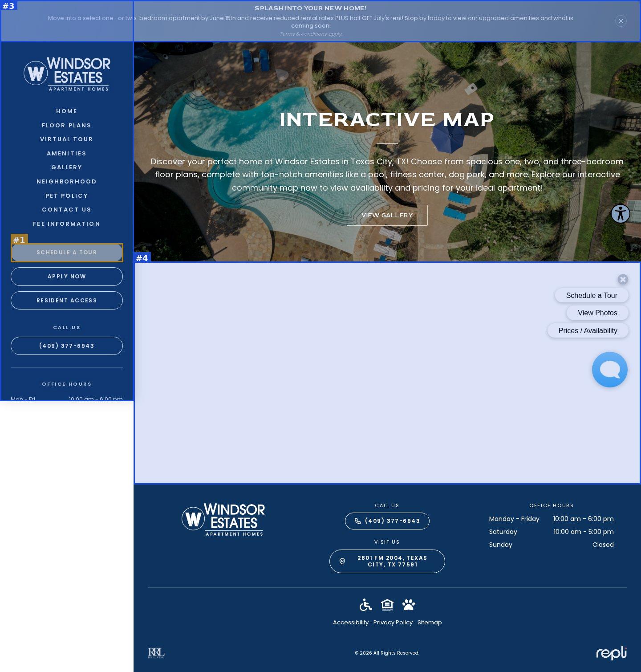Viewport: 641px width, 672px height.
Task: Open the accessibility options icon
Action: (x=620, y=214)
